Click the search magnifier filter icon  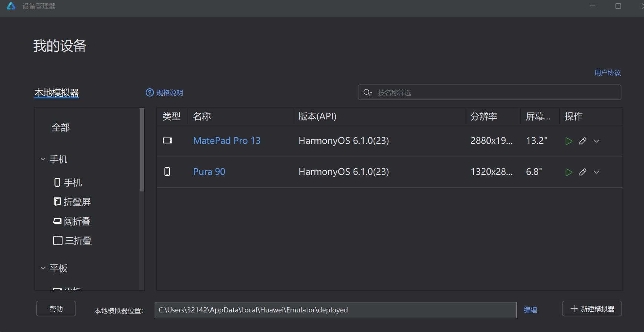point(367,92)
